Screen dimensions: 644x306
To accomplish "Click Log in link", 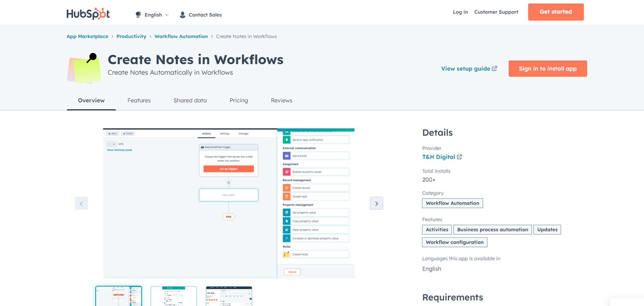I will pos(460,12).
